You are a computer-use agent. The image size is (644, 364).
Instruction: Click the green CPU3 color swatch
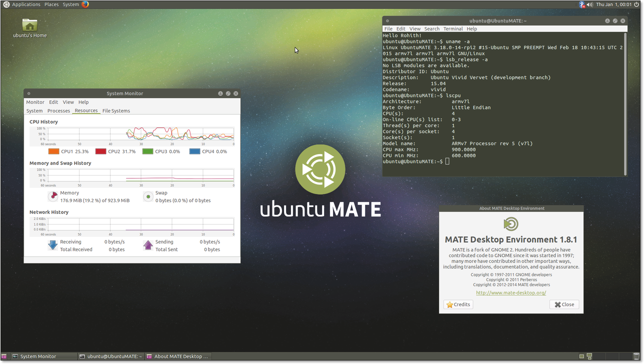point(147,151)
